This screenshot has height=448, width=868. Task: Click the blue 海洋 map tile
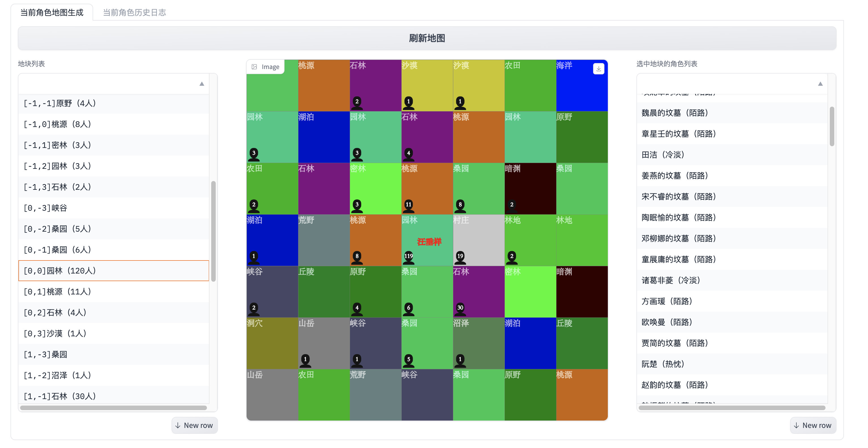581,85
